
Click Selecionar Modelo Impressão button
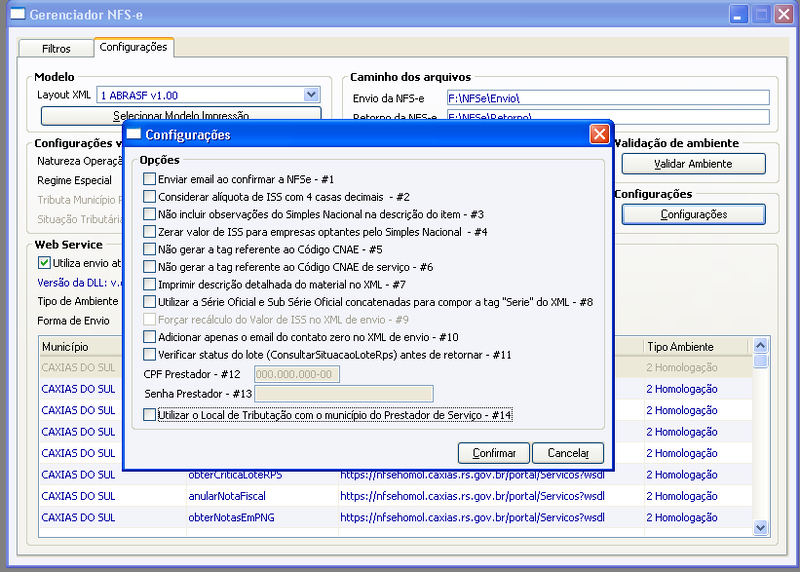coord(181,116)
